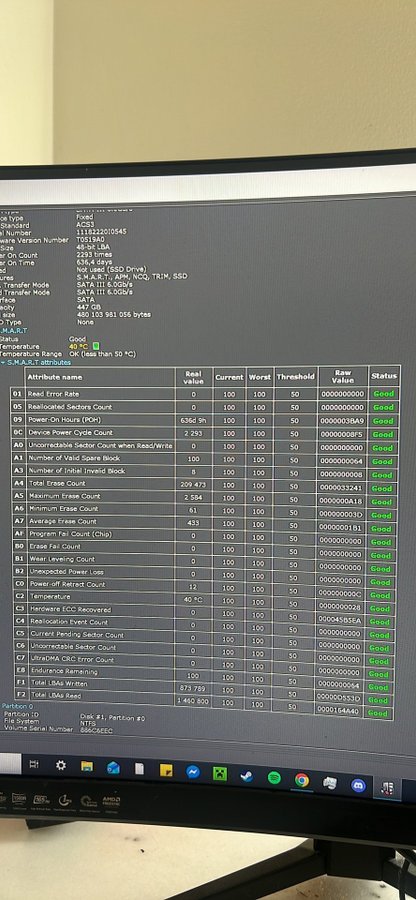
Task: Open Task View from the taskbar
Action: point(34,764)
